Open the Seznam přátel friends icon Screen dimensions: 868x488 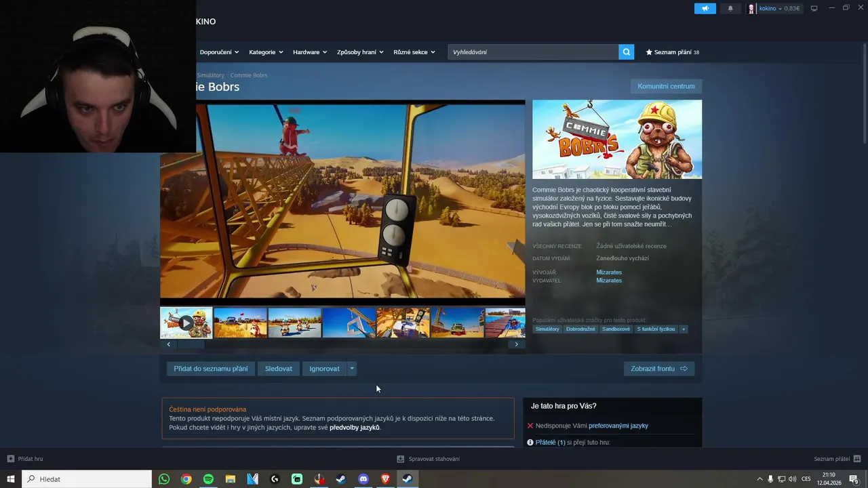pyautogui.click(x=857, y=459)
